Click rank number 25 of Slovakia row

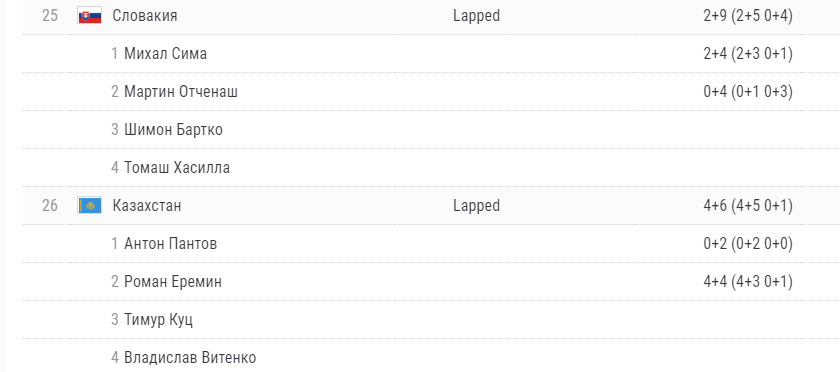tap(50, 16)
